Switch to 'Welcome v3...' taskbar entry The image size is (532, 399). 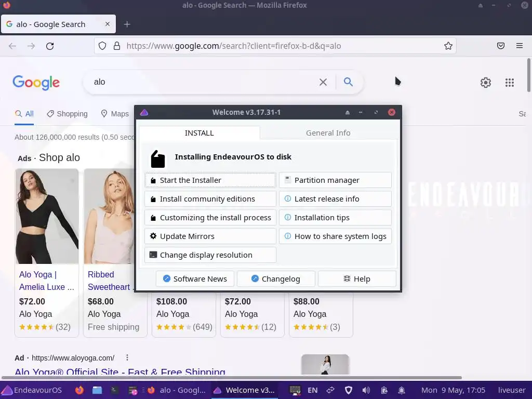click(244, 390)
